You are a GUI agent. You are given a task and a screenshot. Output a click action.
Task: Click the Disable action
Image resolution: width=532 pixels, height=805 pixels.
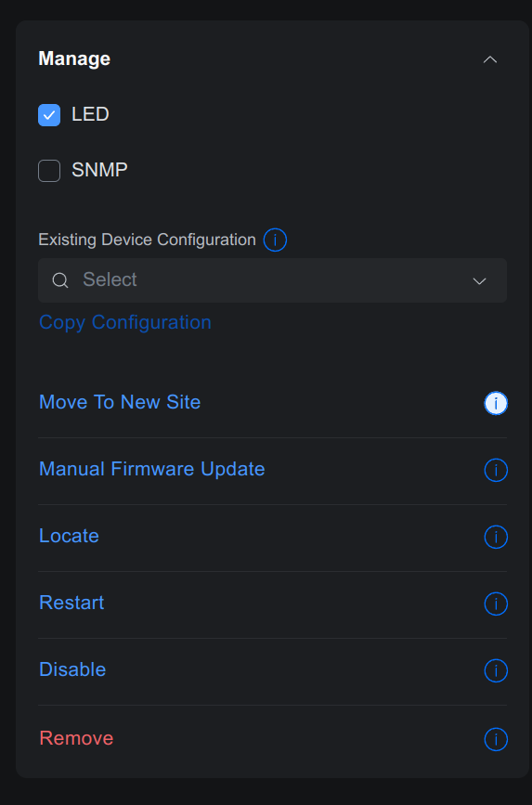pyautogui.click(x=72, y=669)
